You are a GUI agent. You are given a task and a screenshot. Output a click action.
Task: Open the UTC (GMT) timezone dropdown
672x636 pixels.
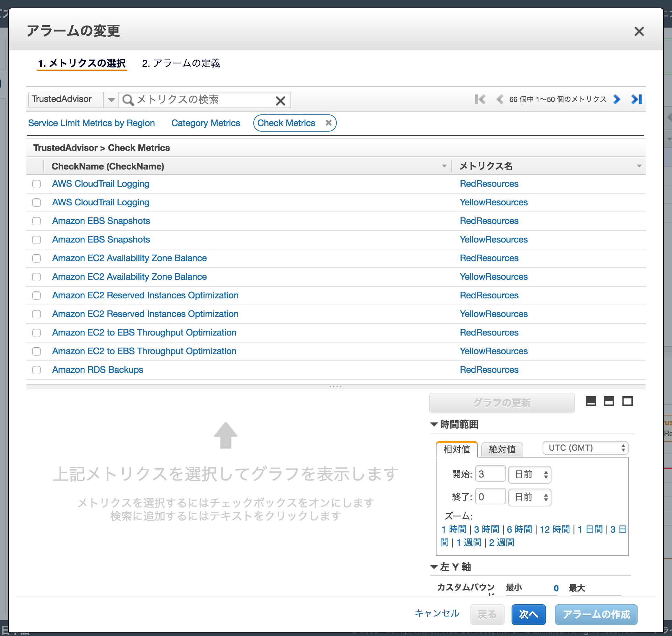tap(585, 448)
